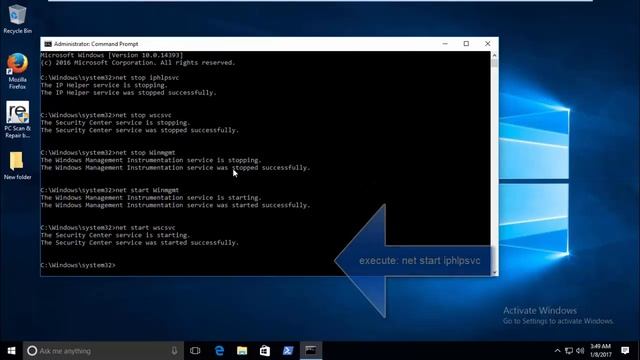The width and height of the screenshot is (640, 360).
Task: Click 'The Security Center service was started successfully.'
Action: [x=140, y=242]
